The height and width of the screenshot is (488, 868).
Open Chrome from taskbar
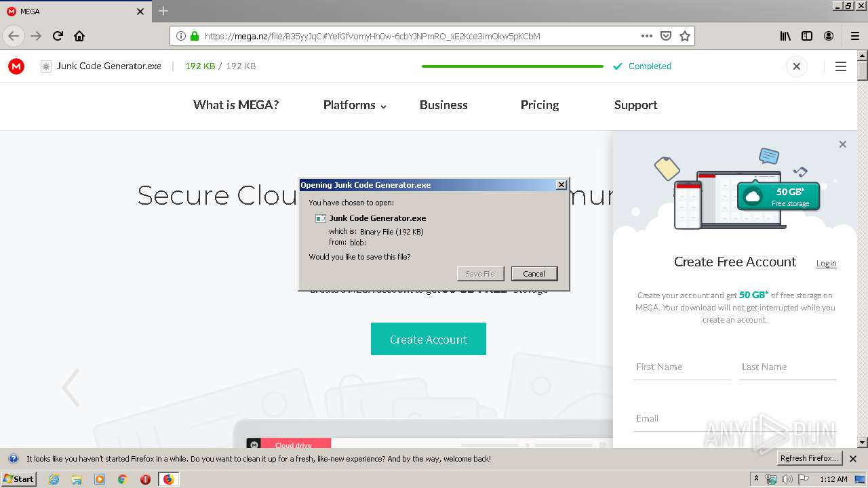122,479
